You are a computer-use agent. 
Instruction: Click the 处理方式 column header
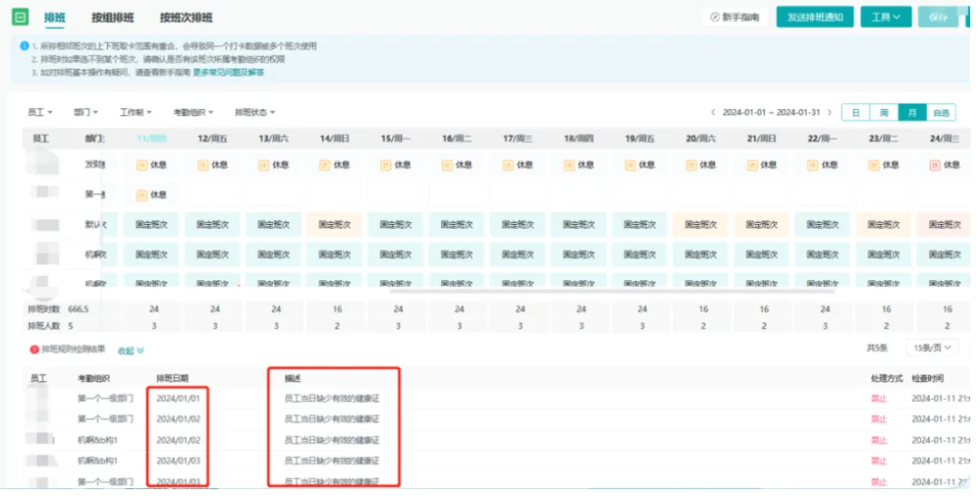[x=887, y=378]
